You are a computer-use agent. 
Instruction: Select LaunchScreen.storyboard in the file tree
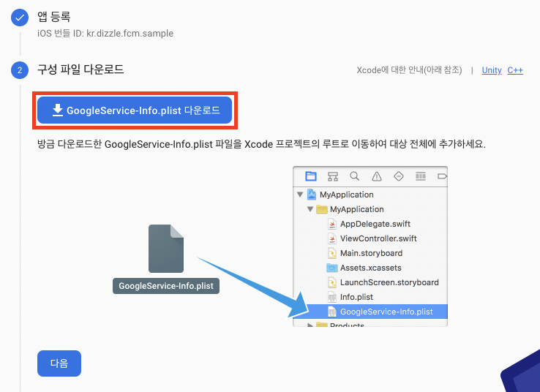(370, 282)
